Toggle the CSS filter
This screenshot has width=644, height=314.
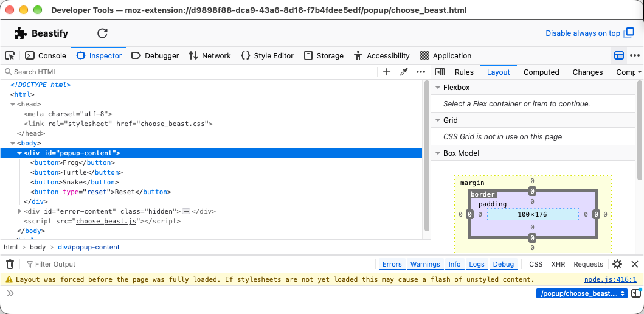click(536, 264)
